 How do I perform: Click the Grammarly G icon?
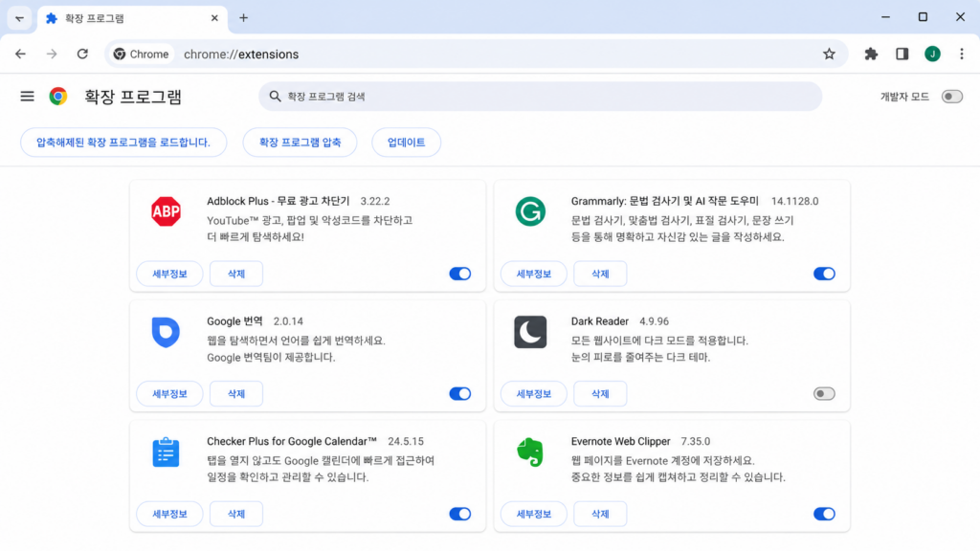[x=530, y=211]
